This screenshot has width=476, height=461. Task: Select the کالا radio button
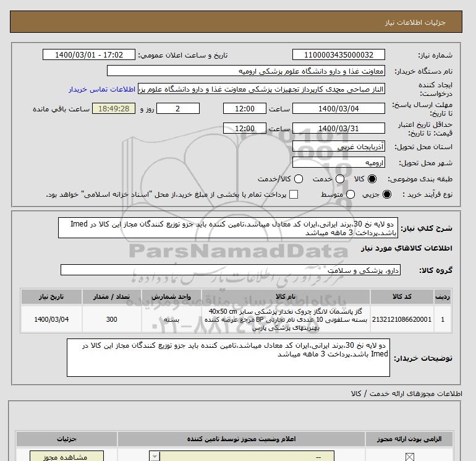pos(372,179)
